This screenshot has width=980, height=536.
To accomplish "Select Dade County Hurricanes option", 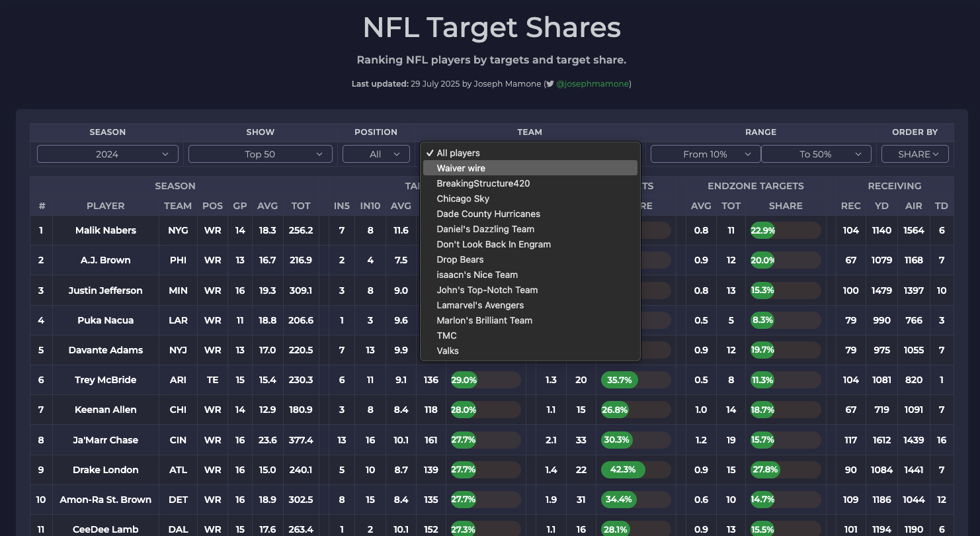I will pyautogui.click(x=530, y=214).
